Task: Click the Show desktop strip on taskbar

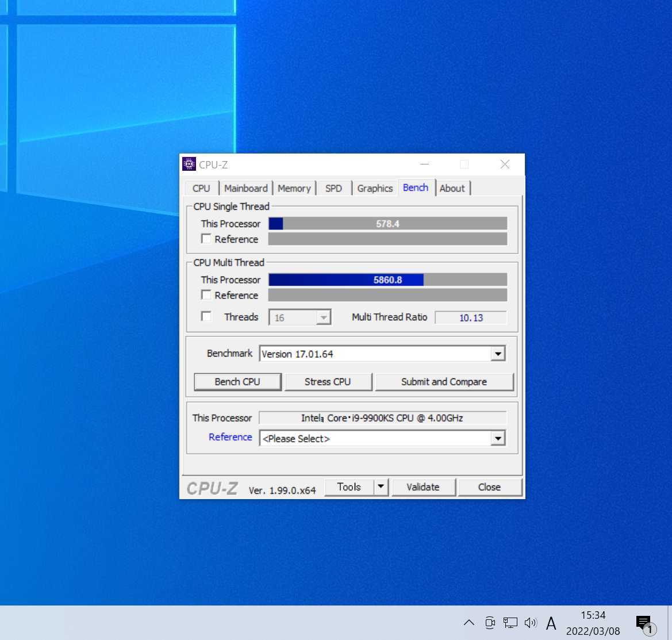Action: (x=670, y=623)
